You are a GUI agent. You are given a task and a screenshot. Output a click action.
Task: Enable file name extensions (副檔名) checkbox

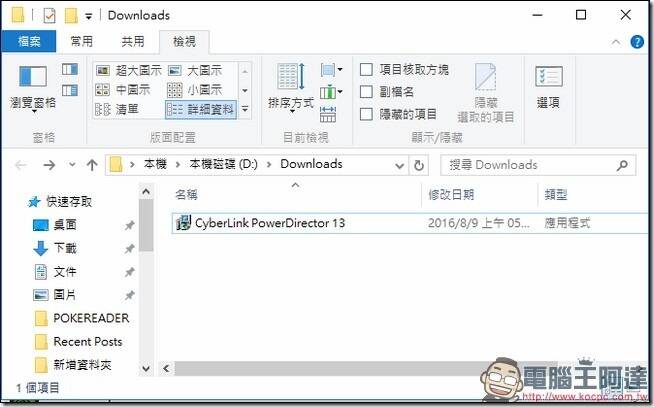(x=366, y=92)
